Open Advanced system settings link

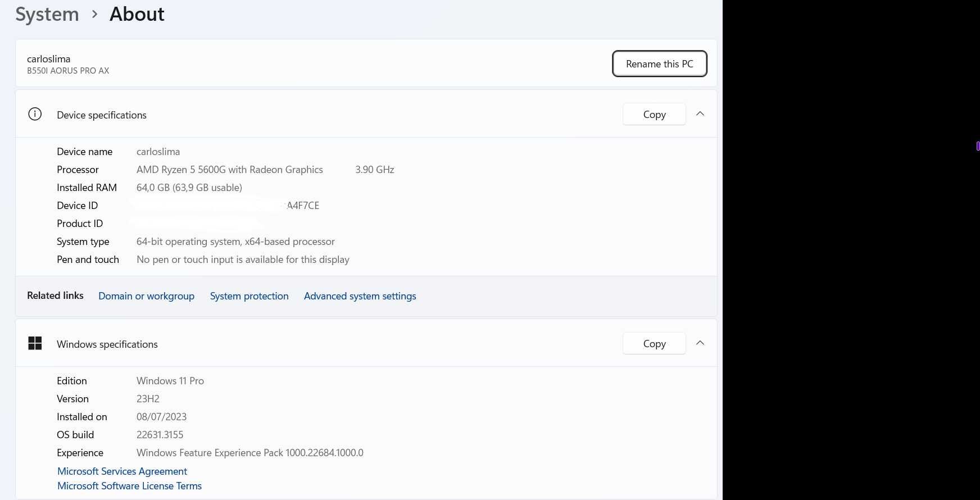point(360,296)
